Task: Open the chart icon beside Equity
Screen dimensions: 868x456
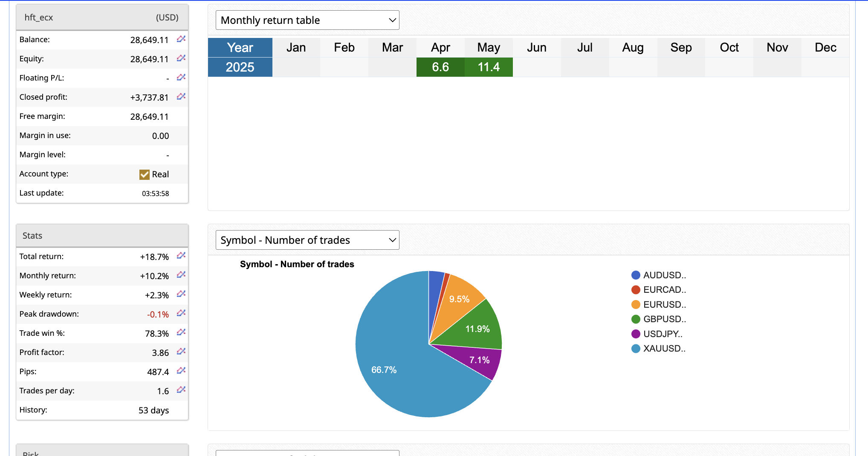Action: click(x=181, y=58)
